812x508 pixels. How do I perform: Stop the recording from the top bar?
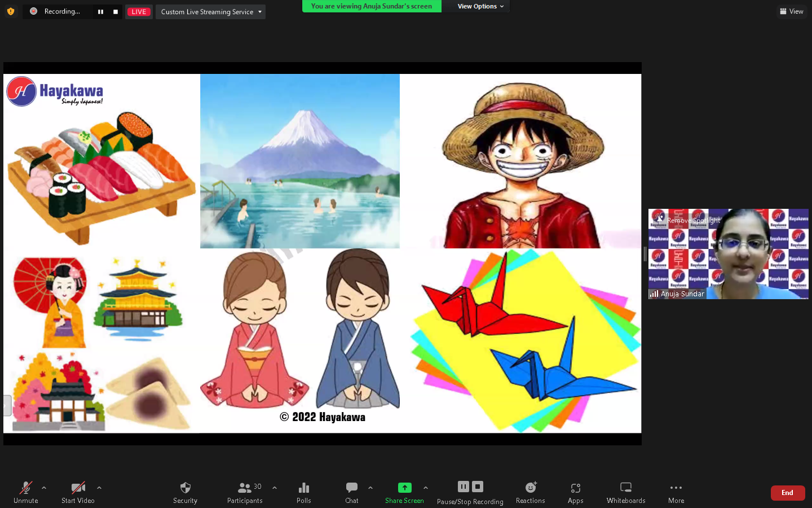pyautogui.click(x=116, y=12)
